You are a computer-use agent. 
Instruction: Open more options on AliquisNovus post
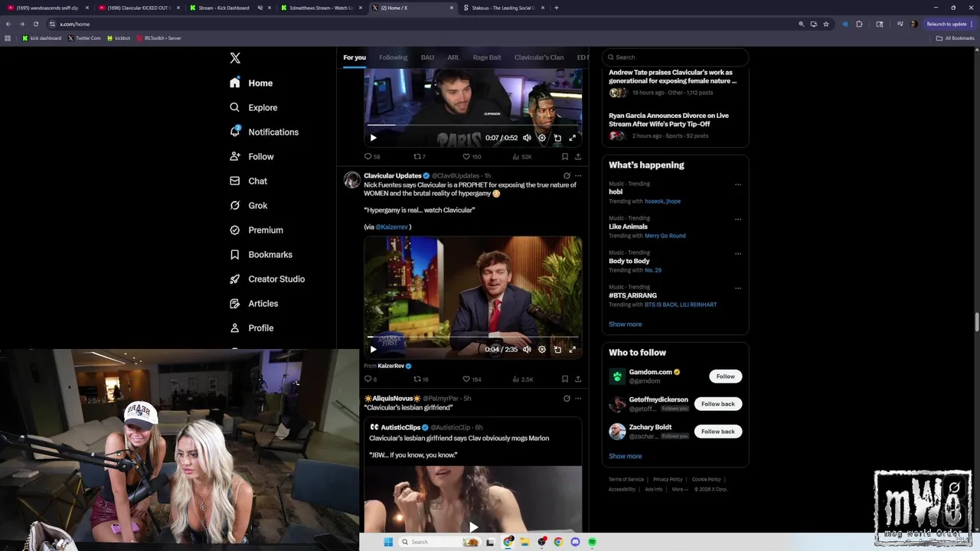(578, 398)
